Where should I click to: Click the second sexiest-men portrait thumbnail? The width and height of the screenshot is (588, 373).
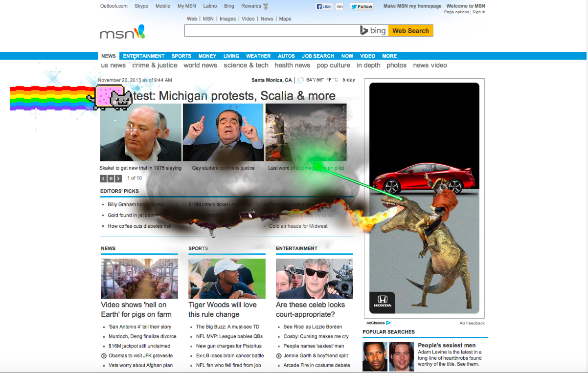point(402,356)
